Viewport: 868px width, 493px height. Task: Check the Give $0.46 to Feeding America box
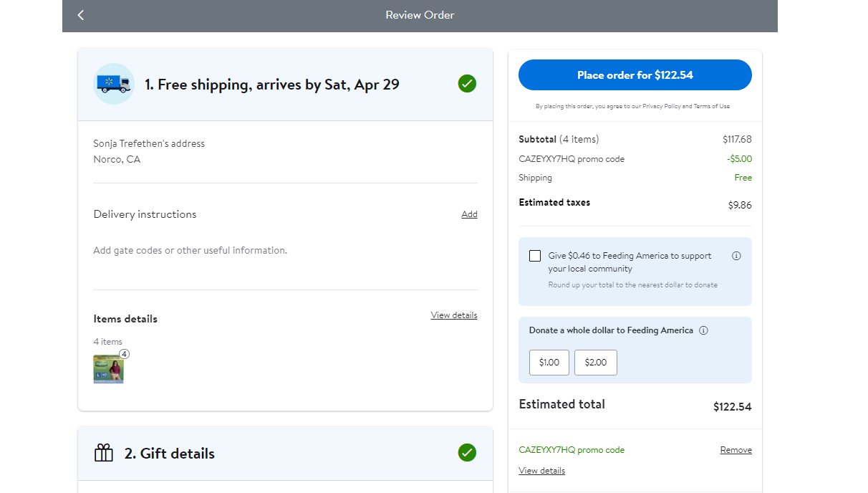[535, 256]
